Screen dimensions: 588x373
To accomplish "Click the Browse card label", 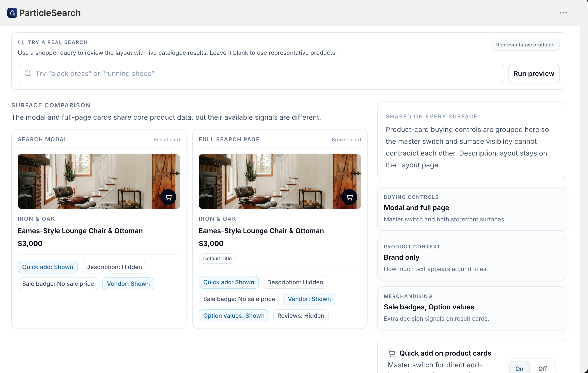I will coord(346,140).
